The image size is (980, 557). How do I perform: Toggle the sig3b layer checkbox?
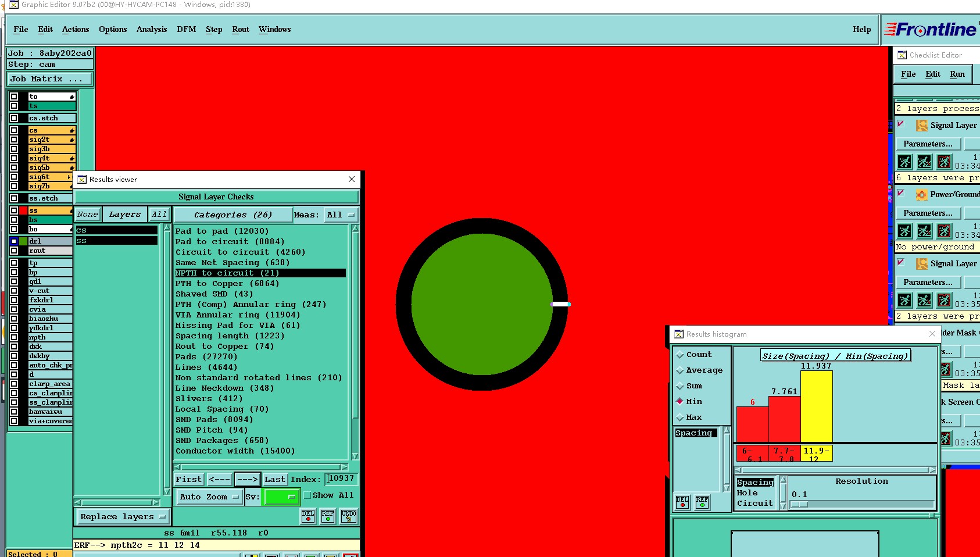(x=14, y=149)
